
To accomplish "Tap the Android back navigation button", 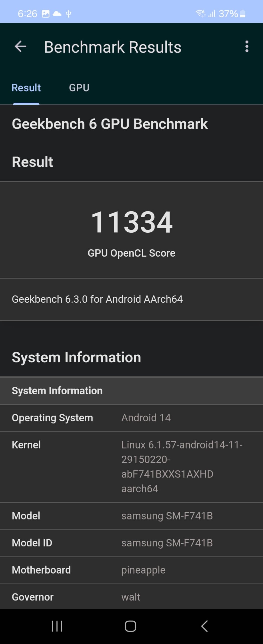I will 204,626.
